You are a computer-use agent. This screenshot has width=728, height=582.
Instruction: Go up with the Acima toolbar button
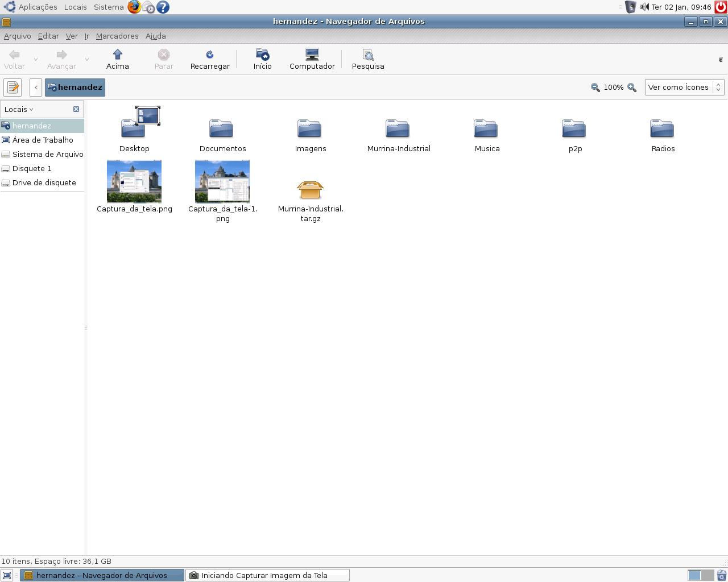point(118,59)
